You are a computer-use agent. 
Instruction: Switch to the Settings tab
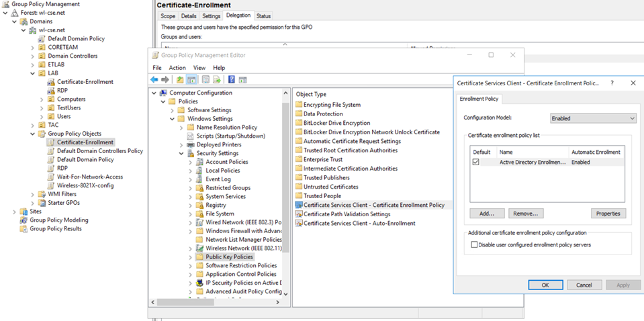(x=211, y=16)
